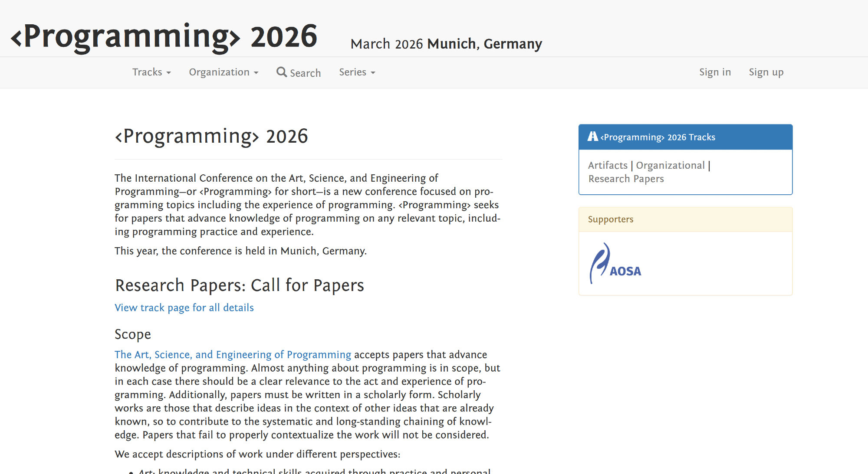868x474 pixels.
Task: Open the Organization dropdown menu
Action: [223, 72]
